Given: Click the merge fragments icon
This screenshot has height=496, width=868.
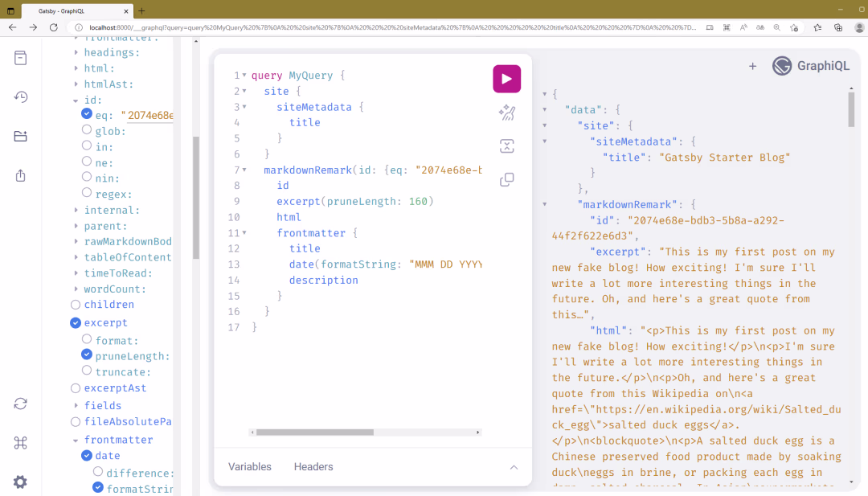Looking at the screenshot, I should pos(506,146).
